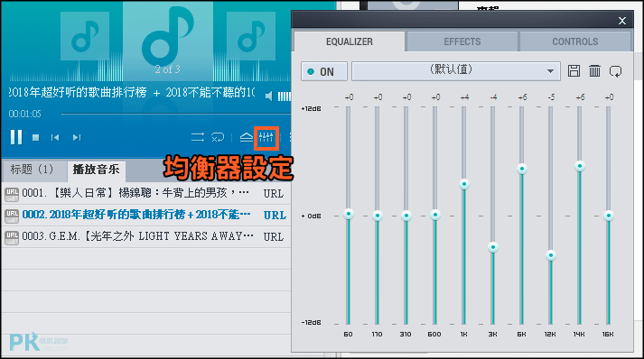Open the (默认值) preset dropdown
Screen dimensions: 644x359
(x=456, y=71)
